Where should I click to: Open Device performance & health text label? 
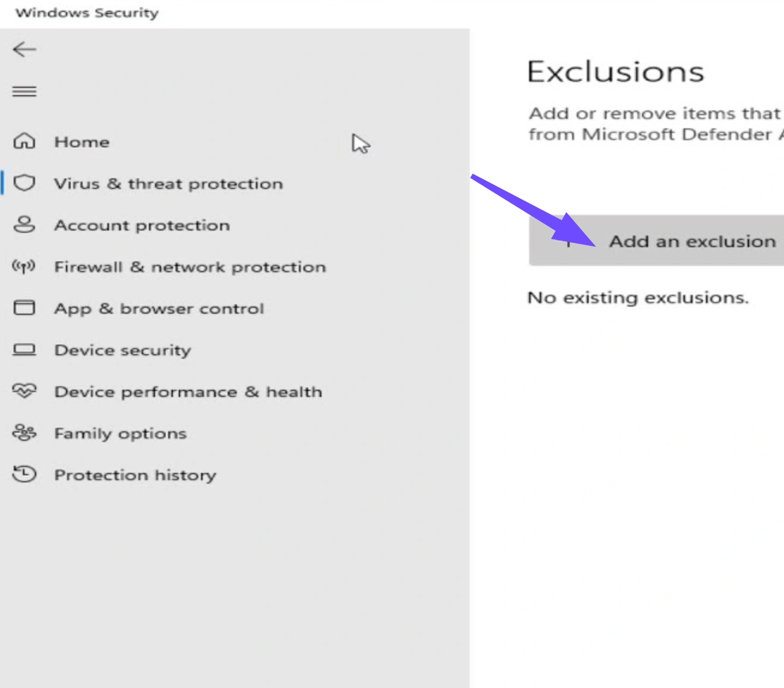pyautogui.click(x=188, y=392)
